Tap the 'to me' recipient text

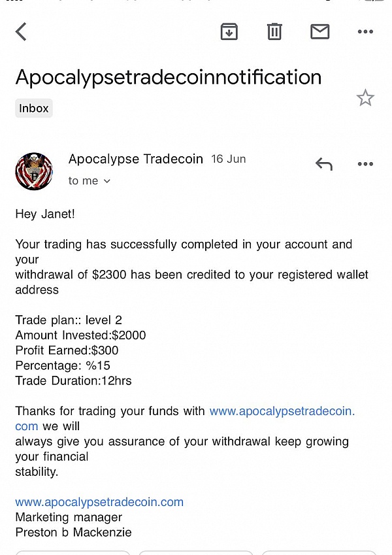[83, 181]
